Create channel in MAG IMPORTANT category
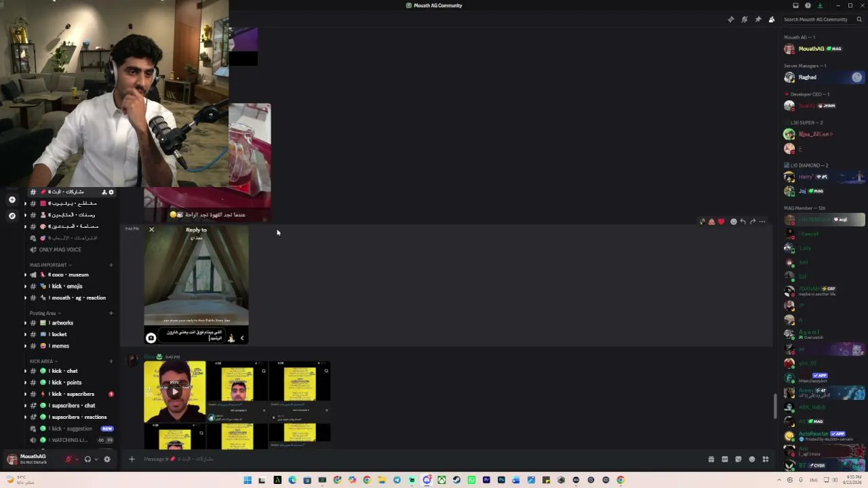The height and width of the screenshot is (488, 868). coord(111,265)
